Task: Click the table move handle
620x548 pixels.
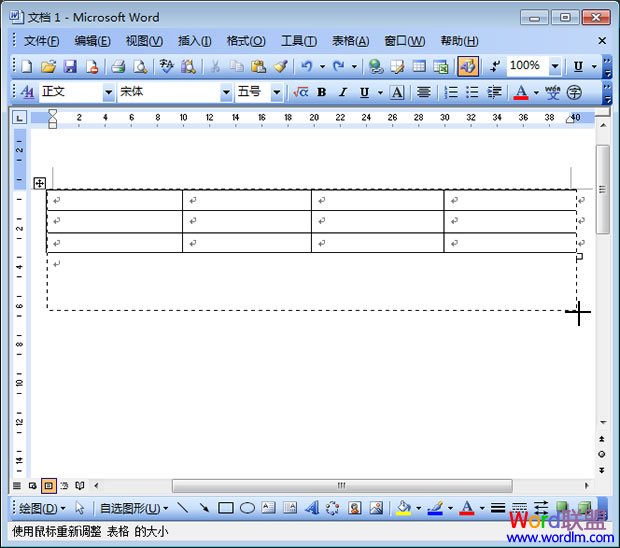Action: (40, 183)
